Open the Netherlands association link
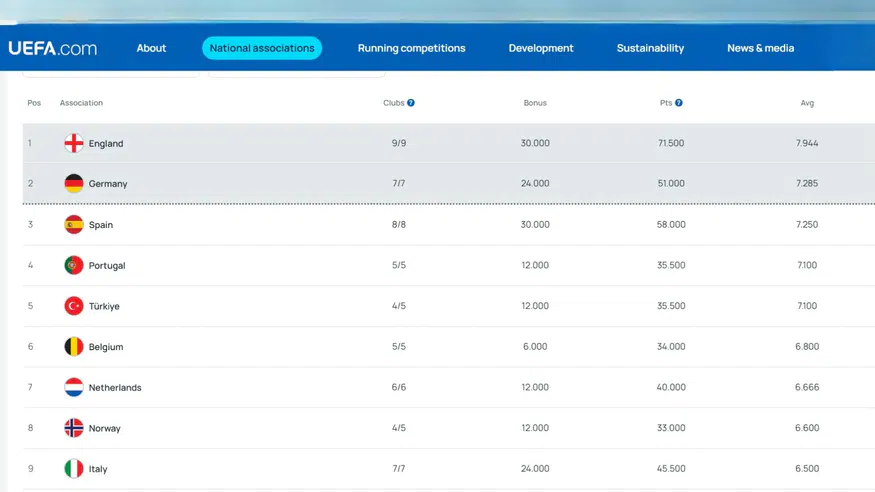Viewport: 875px width, 492px height. point(115,388)
